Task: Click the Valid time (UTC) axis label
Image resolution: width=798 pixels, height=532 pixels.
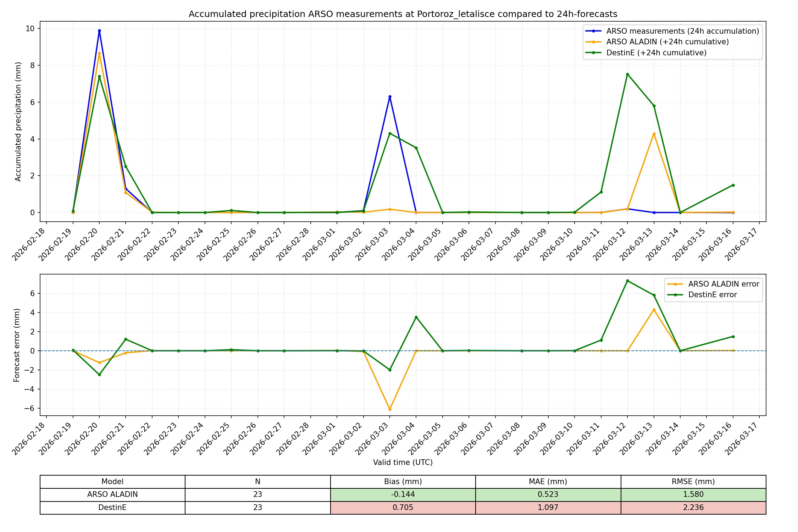Action: (x=403, y=462)
